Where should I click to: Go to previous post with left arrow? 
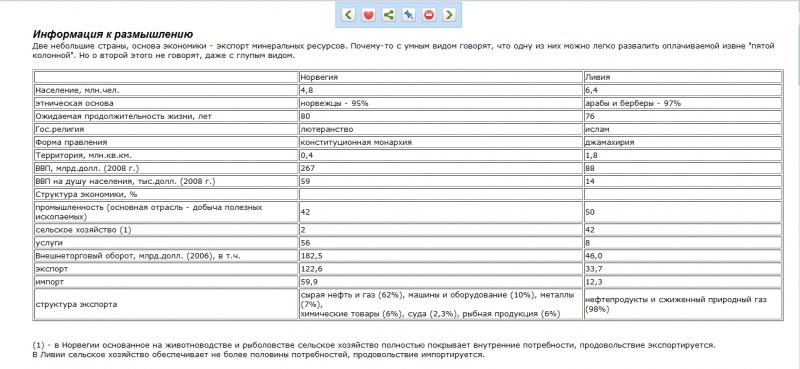(x=348, y=15)
